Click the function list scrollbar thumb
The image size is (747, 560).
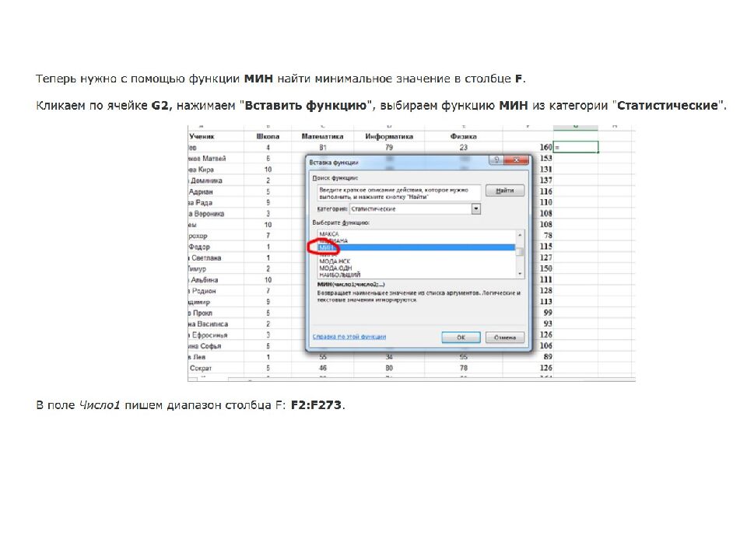click(x=521, y=251)
